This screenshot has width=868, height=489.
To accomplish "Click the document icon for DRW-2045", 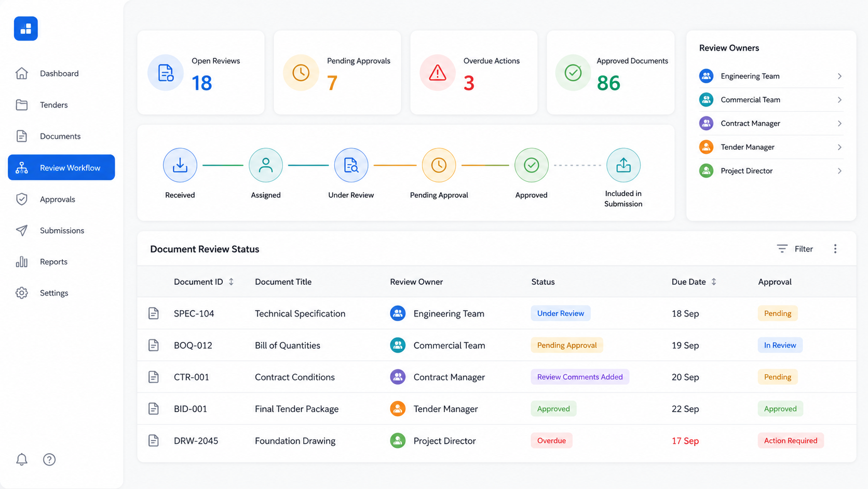I will click(154, 441).
